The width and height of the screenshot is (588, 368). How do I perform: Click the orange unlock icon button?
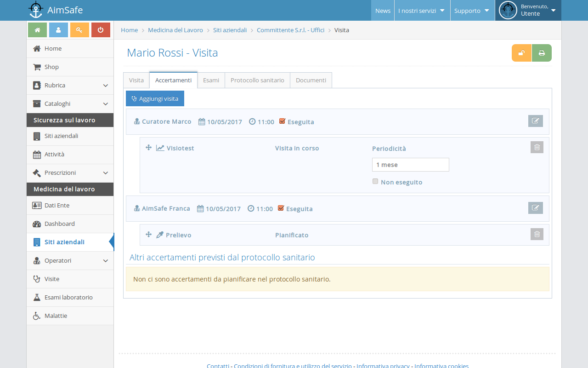tap(521, 53)
